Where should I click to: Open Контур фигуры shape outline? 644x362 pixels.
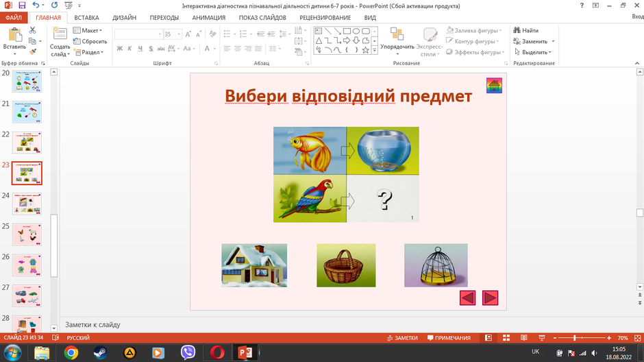[x=473, y=41]
